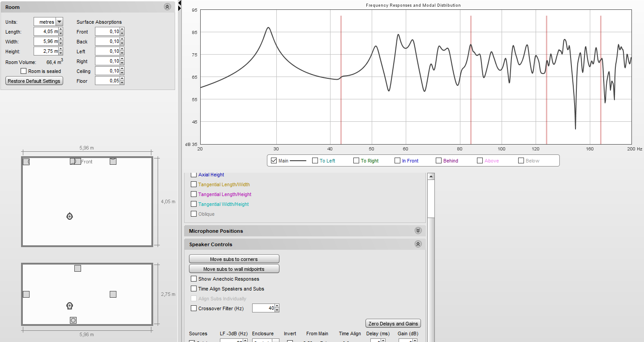The height and width of the screenshot is (342, 644).
Task: Click listener head marker in plan view
Action: pyautogui.click(x=69, y=216)
